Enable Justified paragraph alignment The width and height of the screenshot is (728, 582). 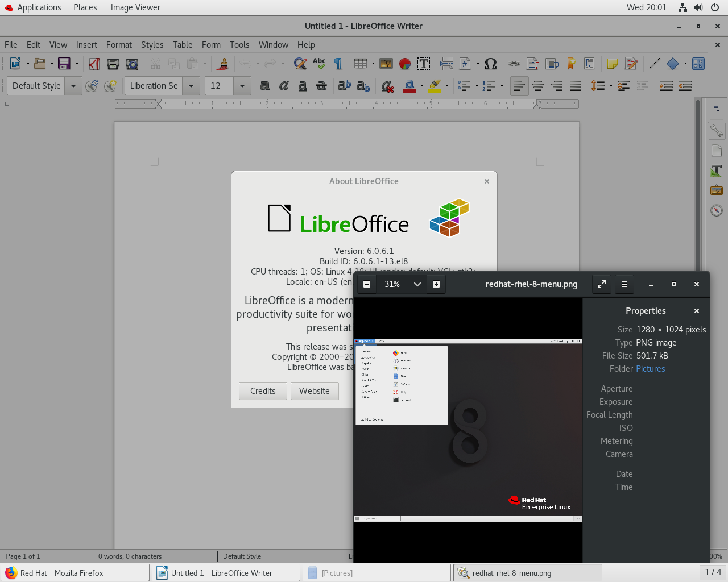(x=576, y=86)
